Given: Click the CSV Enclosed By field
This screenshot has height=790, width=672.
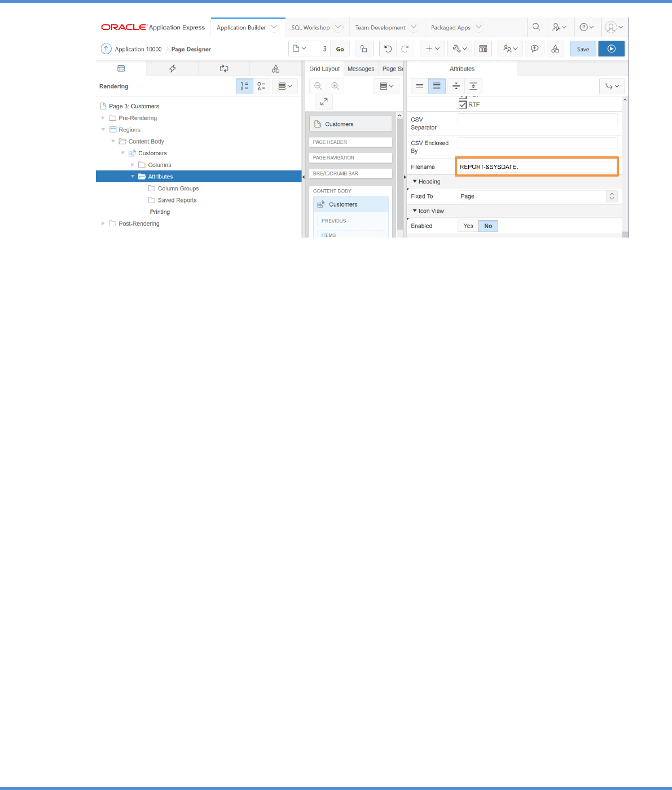Looking at the screenshot, I should (538, 143).
